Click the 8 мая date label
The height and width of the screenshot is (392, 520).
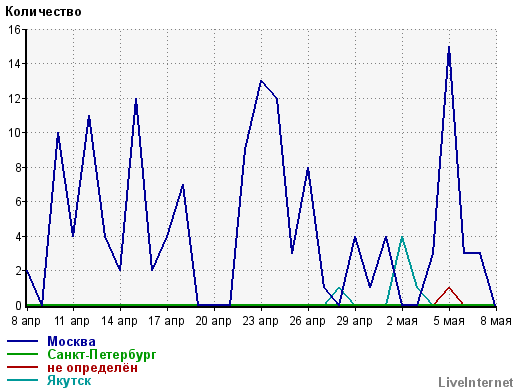point(496,321)
